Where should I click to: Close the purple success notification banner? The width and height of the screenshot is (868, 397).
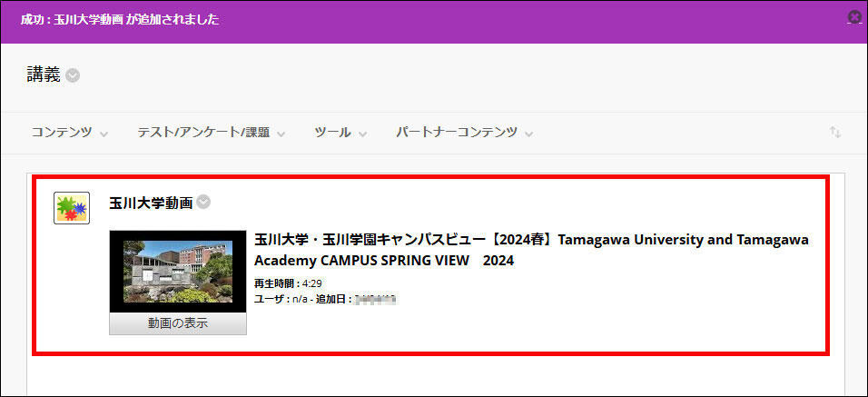tap(854, 18)
